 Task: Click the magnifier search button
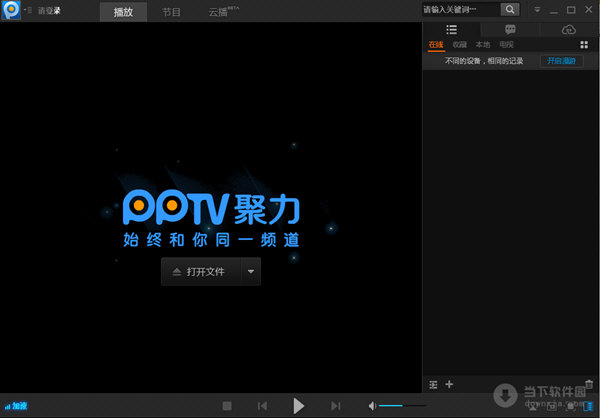pyautogui.click(x=510, y=10)
